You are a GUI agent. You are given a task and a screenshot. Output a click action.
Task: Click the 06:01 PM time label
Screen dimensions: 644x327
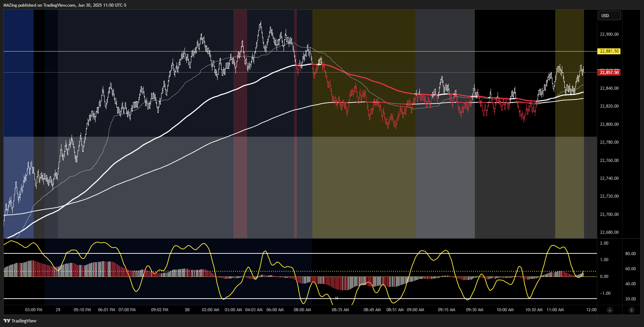[x=106, y=310]
